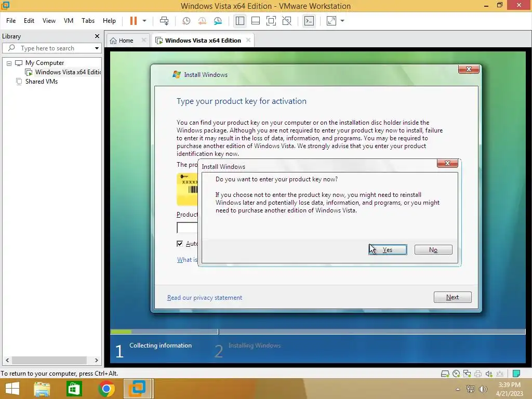Open the File menu
Image resolution: width=532 pixels, height=399 pixels.
tap(11, 21)
